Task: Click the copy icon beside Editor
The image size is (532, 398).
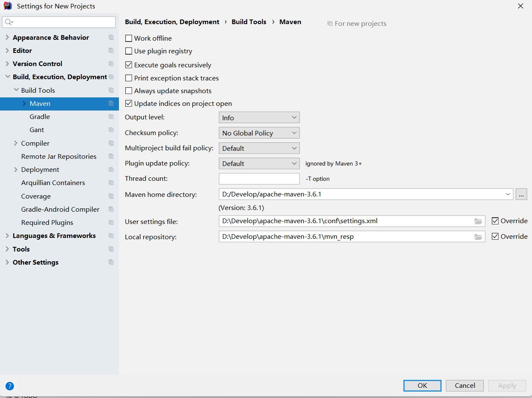Action: tap(111, 50)
